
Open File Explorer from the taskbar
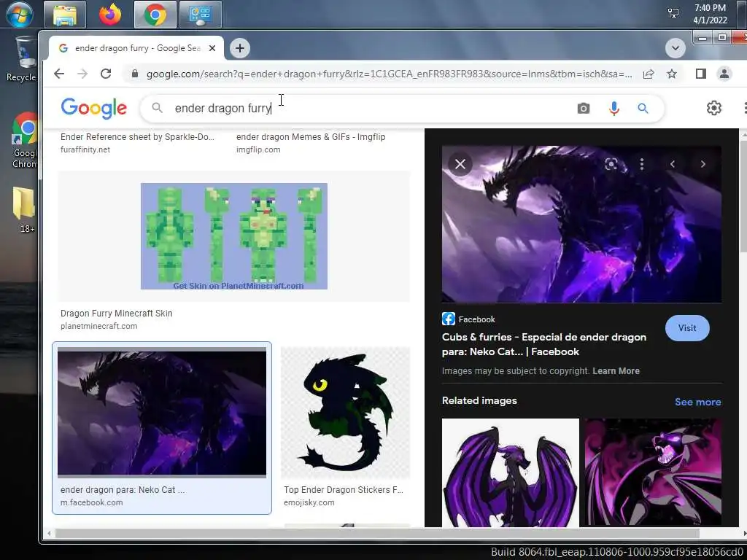65,15
